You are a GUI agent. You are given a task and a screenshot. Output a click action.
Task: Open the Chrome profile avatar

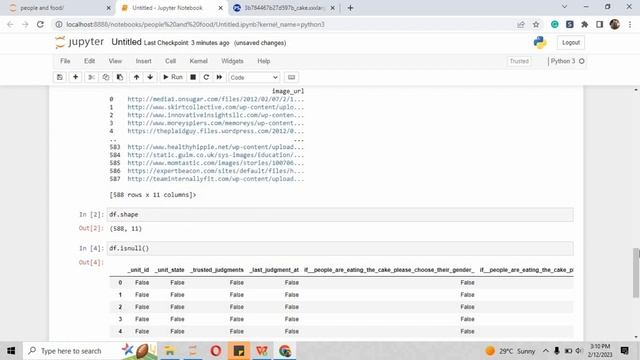(x=615, y=24)
